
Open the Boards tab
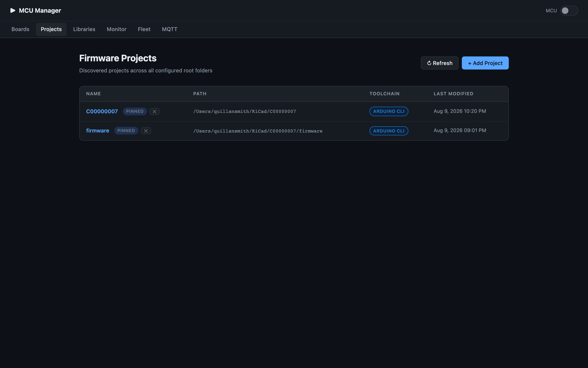[20, 29]
